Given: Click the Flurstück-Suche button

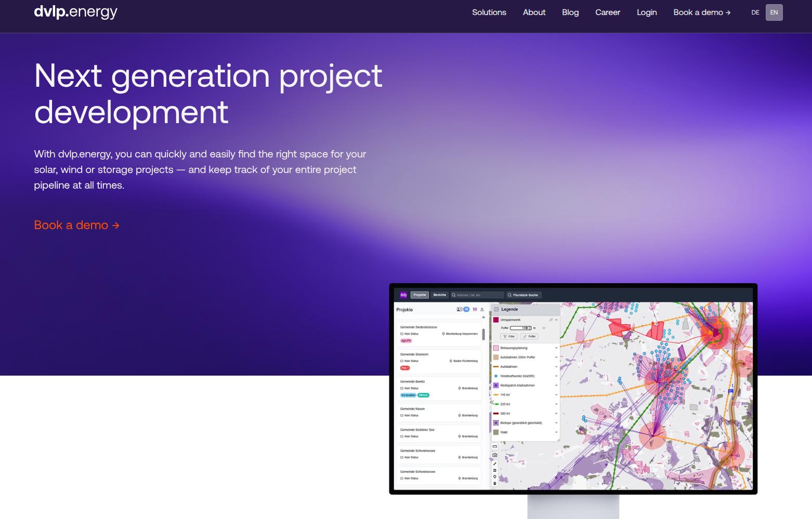Looking at the screenshot, I should pyautogui.click(x=524, y=295).
